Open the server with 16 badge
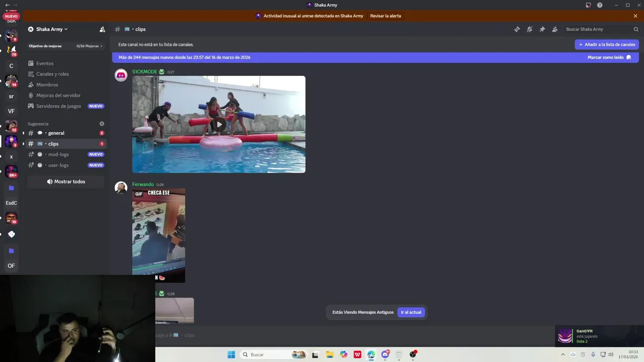The image size is (644, 362). click(11, 218)
